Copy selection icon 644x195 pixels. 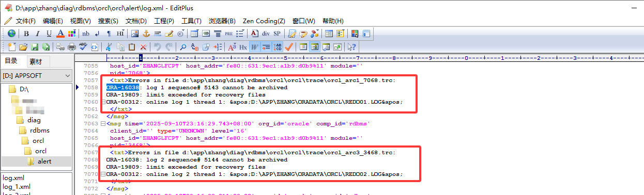[120, 47]
